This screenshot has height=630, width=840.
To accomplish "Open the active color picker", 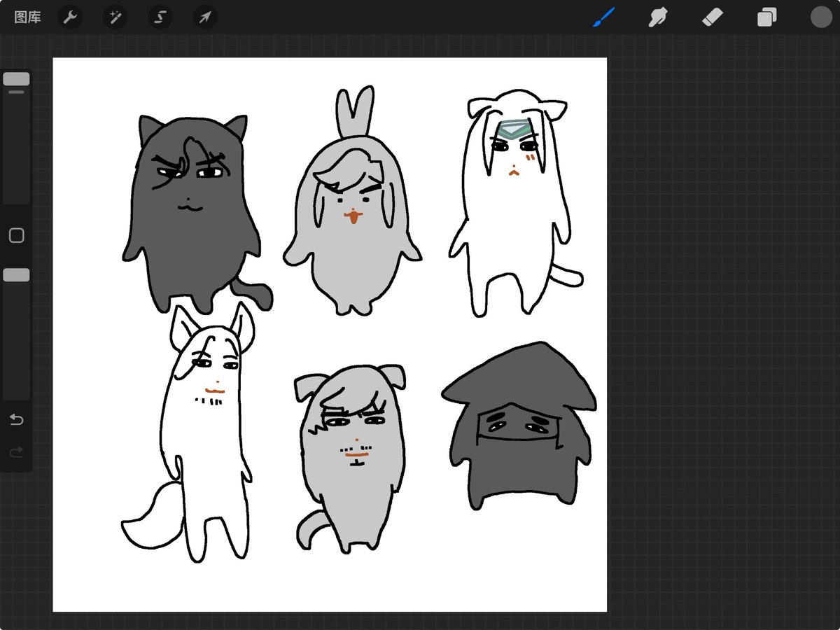I will [821, 17].
